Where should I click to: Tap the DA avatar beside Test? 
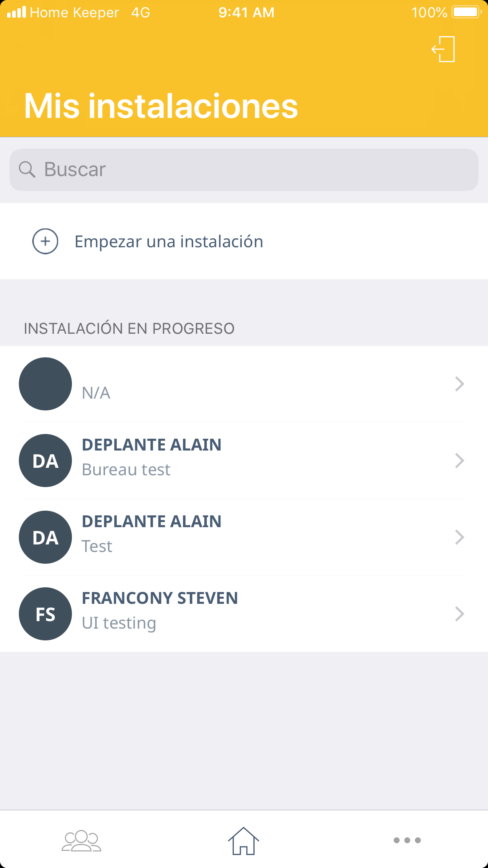click(x=45, y=537)
